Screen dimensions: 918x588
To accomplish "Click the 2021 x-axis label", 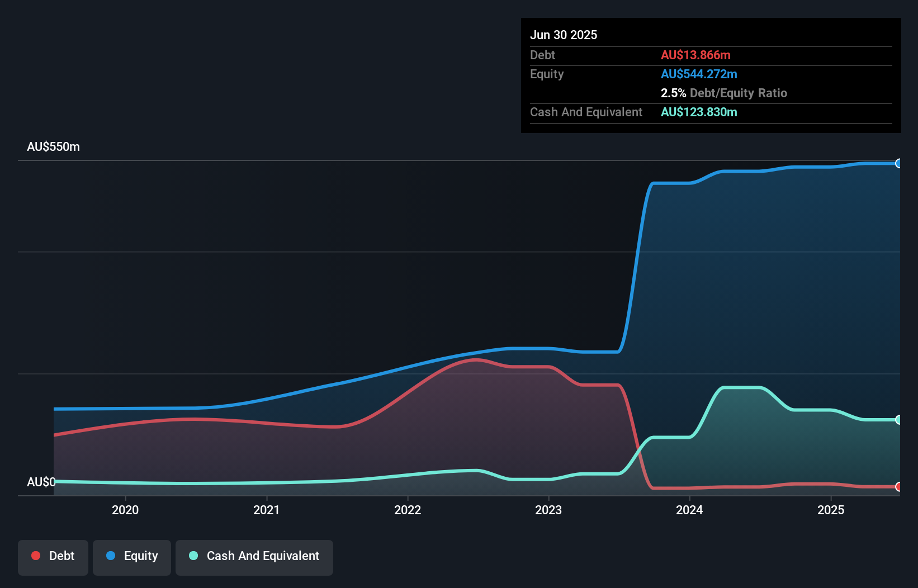I will point(267,510).
